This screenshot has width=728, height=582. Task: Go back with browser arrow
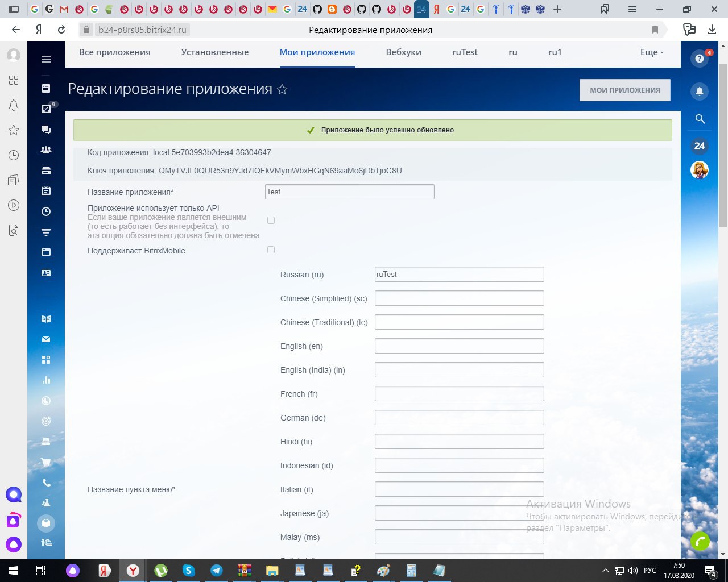[x=16, y=30]
